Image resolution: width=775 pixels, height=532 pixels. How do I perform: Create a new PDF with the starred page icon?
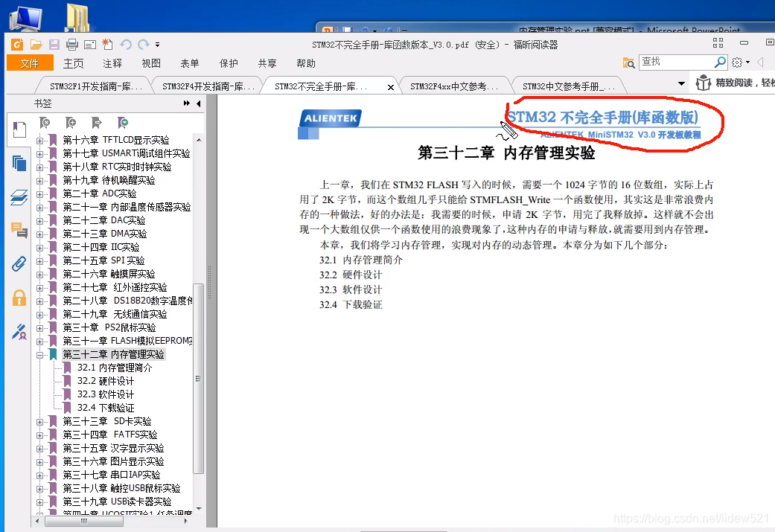(x=107, y=45)
